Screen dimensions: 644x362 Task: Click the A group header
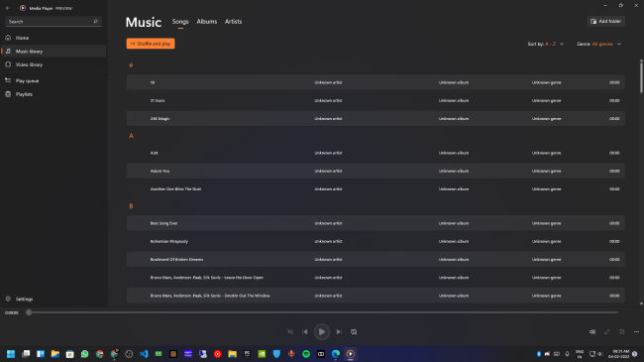click(131, 136)
